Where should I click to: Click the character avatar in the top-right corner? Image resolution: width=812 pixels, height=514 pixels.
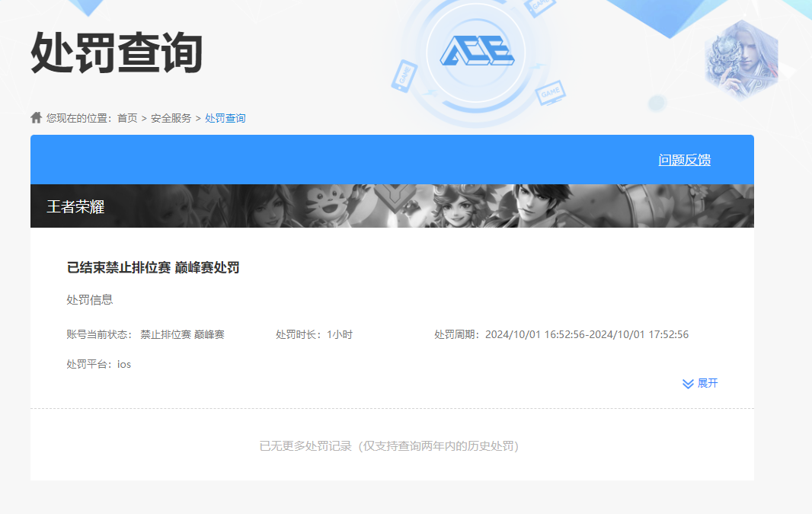tap(743, 57)
